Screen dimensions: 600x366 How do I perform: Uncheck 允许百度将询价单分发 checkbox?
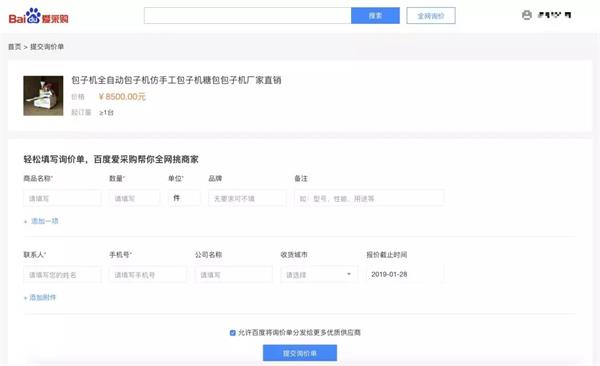(x=233, y=333)
